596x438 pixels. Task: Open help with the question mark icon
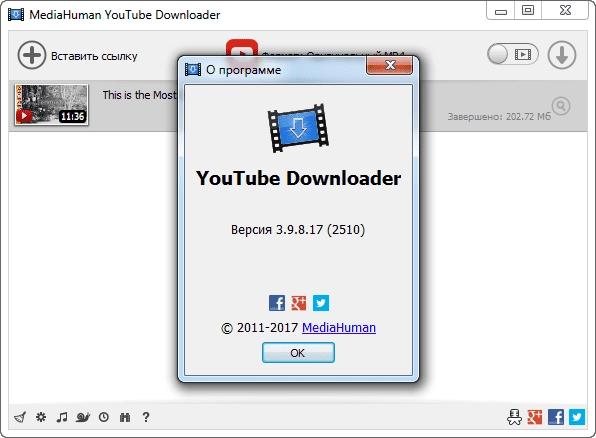tap(146, 417)
